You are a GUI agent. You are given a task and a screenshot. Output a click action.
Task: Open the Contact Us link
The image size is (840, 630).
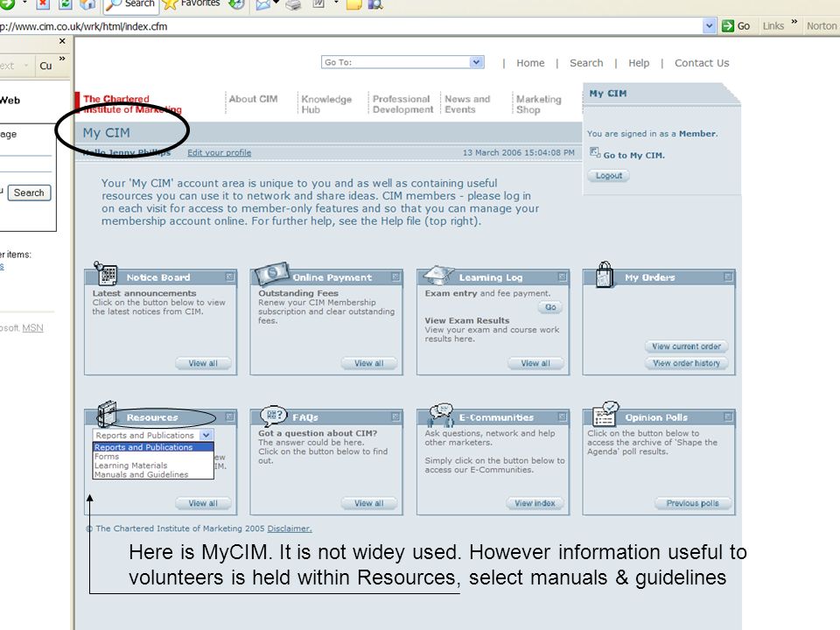tap(702, 63)
